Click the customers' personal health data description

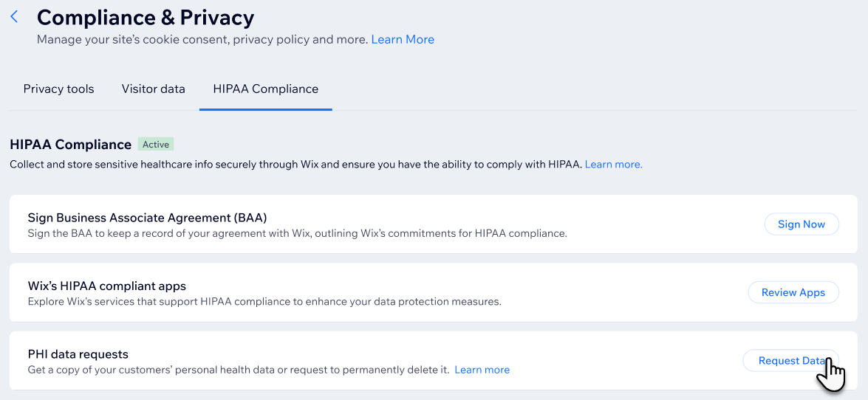(x=238, y=370)
